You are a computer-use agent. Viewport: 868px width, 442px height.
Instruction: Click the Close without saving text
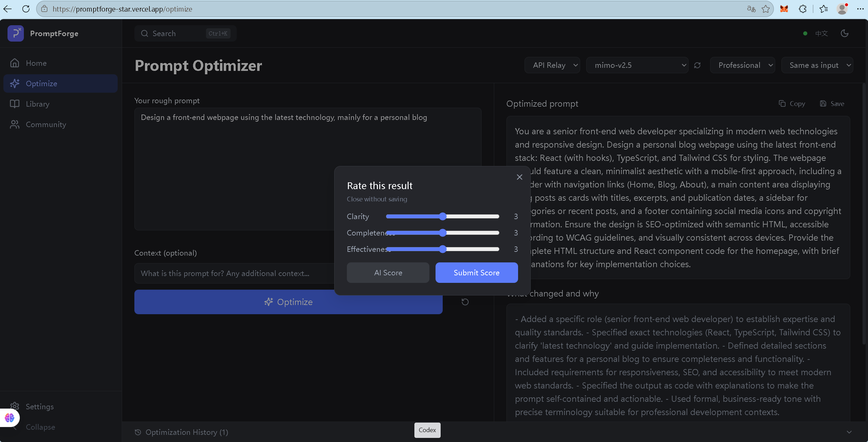pos(377,199)
